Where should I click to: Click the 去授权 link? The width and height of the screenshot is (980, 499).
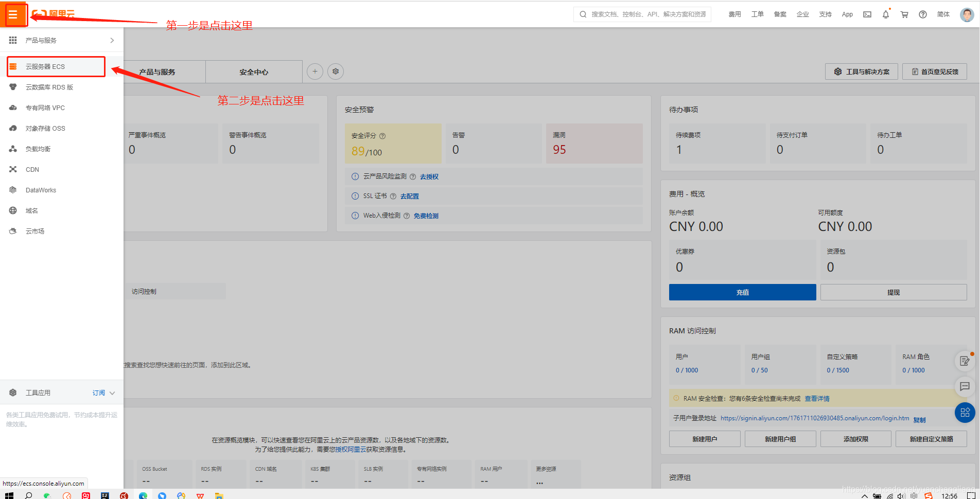tap(429, 176)
